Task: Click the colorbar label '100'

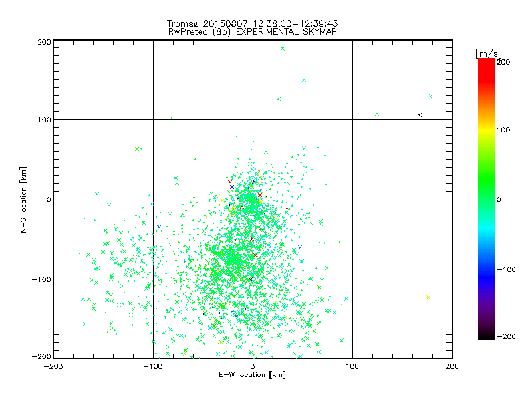Action: point(503,130)
